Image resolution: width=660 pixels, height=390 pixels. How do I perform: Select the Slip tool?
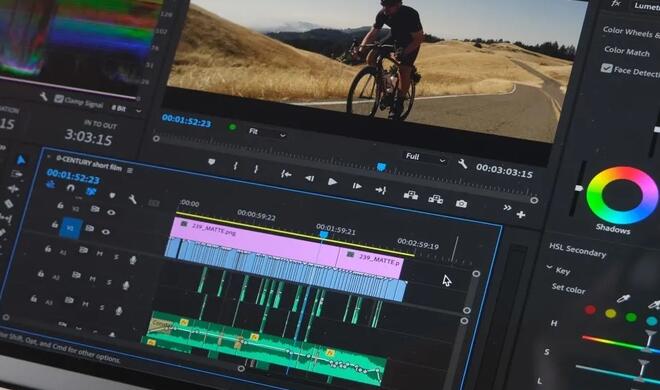click(5, 218)
